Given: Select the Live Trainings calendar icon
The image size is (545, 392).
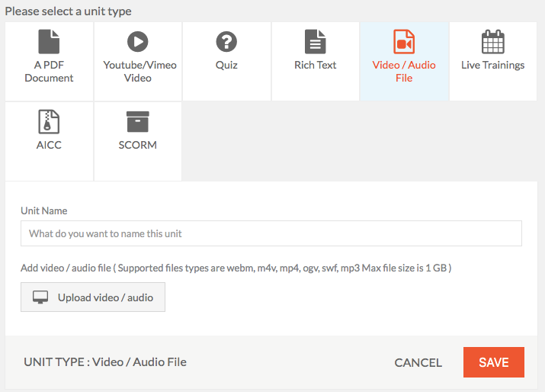Looking at the screenshot, I should click(x=493, y=42).
